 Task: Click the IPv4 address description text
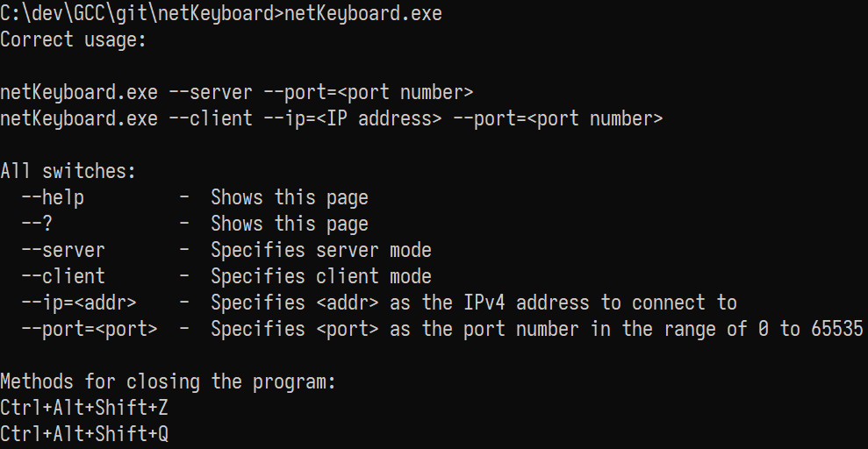point(474,303)
